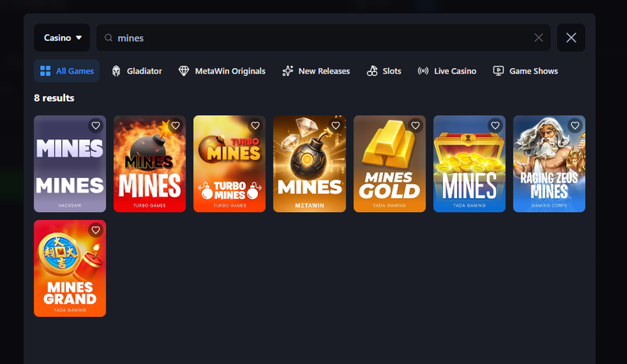Open the Mines Grand game
The image size is (627, 364).
[70, 268]
